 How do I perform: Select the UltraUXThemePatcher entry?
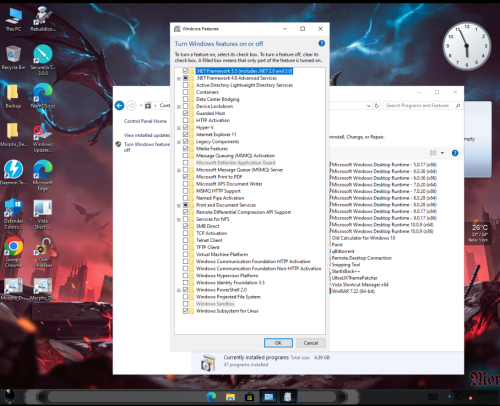click(355, 278)
